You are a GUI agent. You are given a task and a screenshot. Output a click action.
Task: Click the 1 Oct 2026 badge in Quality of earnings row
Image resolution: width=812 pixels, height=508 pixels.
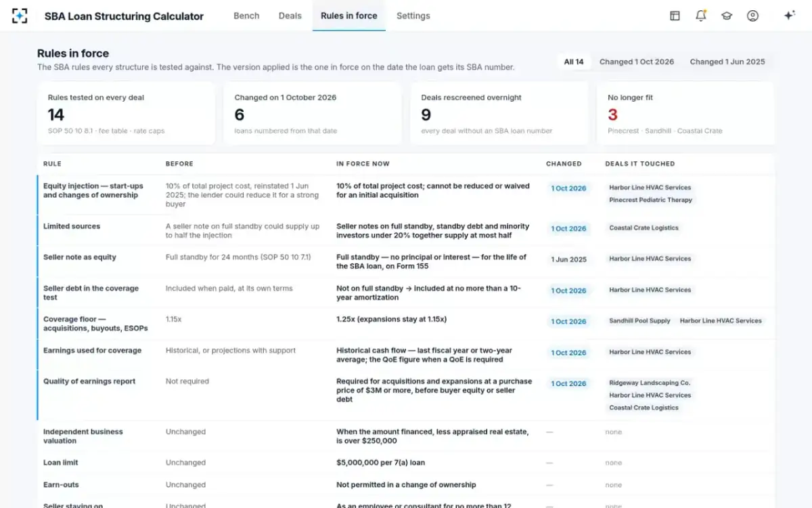tap(568, 383)
